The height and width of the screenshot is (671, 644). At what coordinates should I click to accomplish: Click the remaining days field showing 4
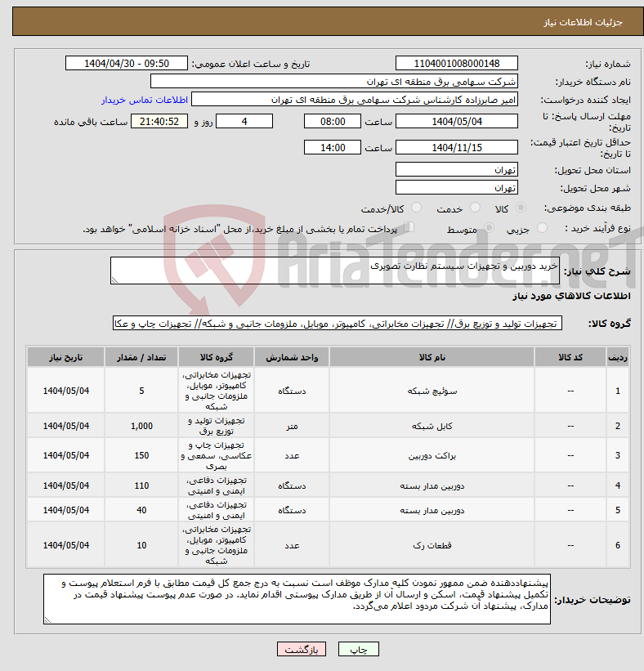click(x=244, y=122)
